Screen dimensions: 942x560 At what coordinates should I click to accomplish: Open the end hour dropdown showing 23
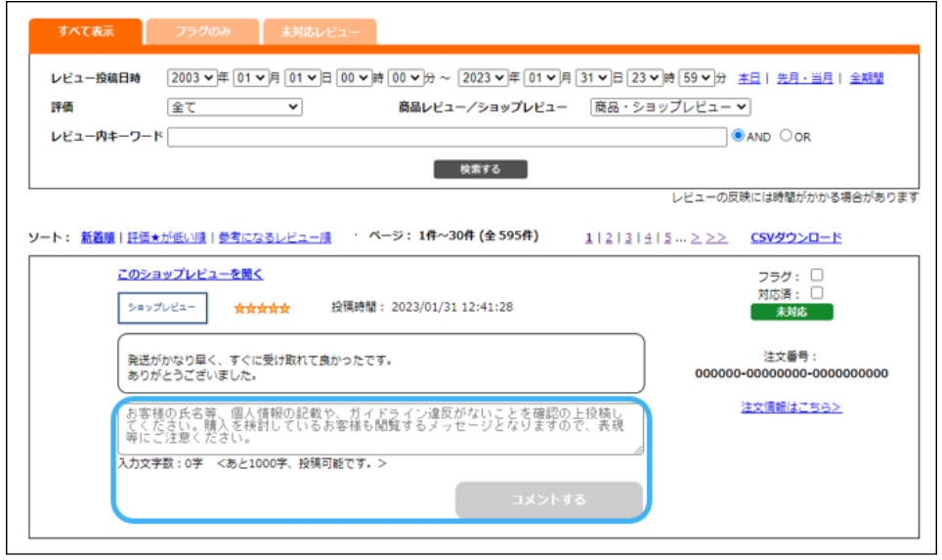pyautogui.click(x=645, y=78)
